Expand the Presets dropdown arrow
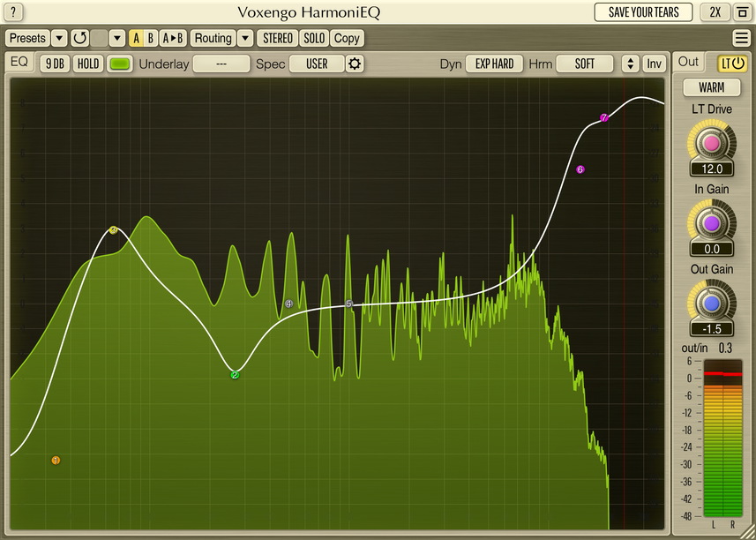756x540 pixels. [59, 39]
